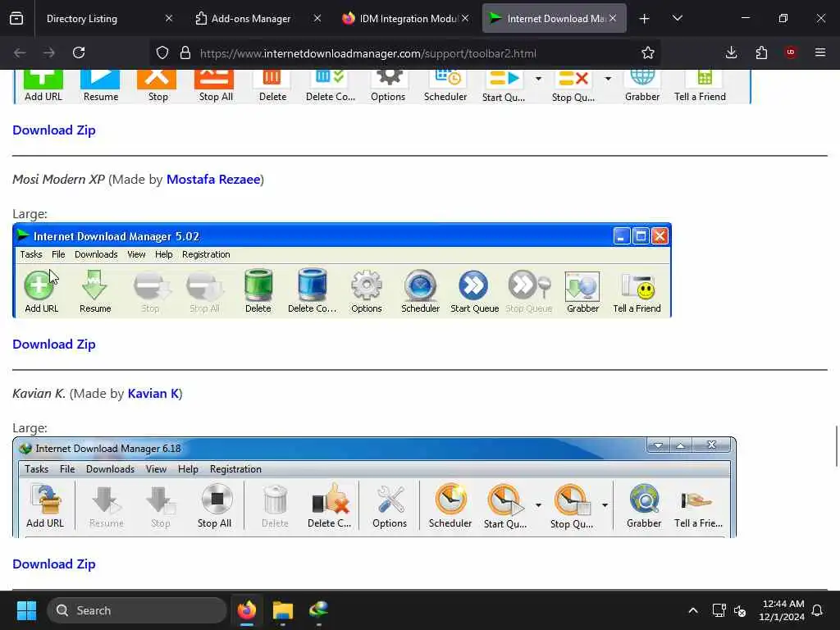Open the extensions puzzle icon
The image size is (840, 630).
click(x=761, y=52)
